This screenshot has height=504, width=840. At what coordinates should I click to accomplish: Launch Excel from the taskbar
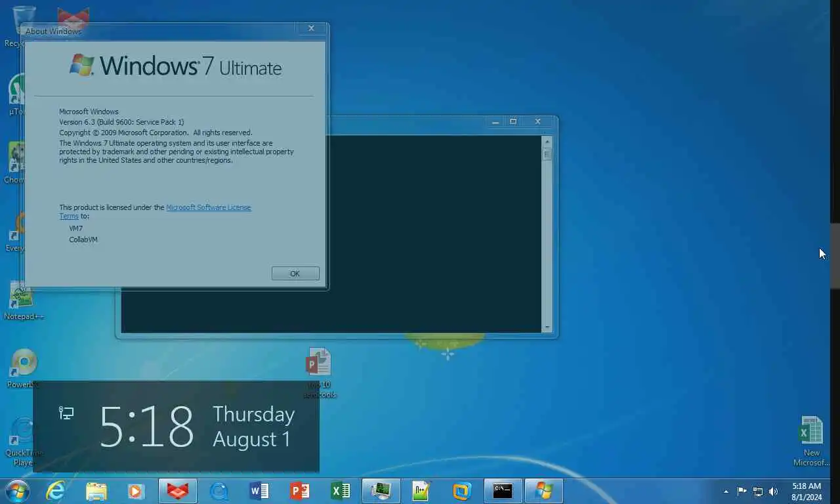click(x=341, y=491)
